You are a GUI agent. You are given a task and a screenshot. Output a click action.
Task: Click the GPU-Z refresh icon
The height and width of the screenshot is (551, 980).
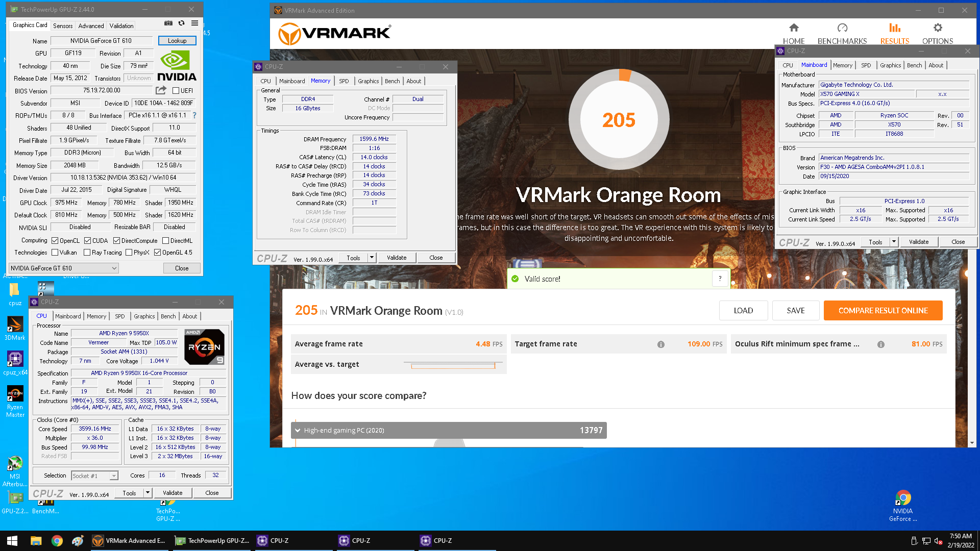(181, 23)
